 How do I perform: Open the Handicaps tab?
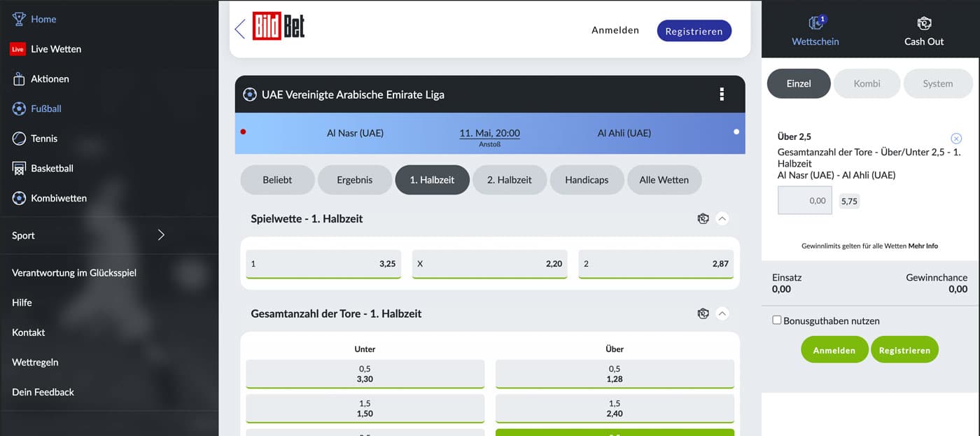click(x=587, y=180)
